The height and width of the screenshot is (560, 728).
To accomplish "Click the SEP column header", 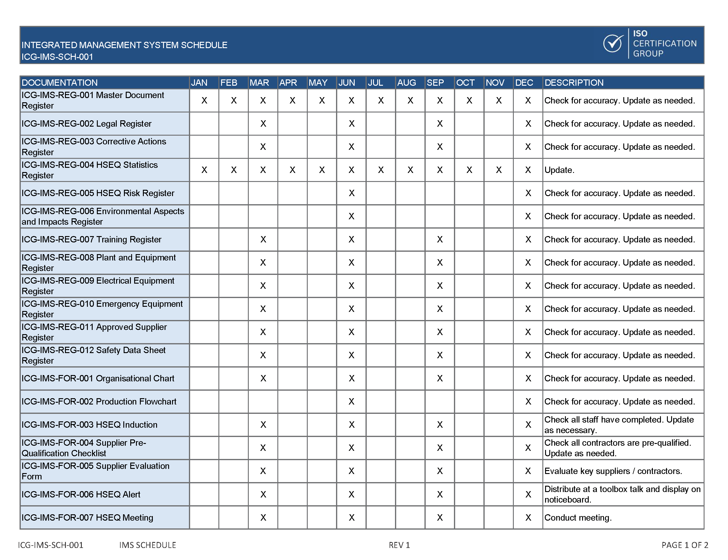I will click(440, 82).
